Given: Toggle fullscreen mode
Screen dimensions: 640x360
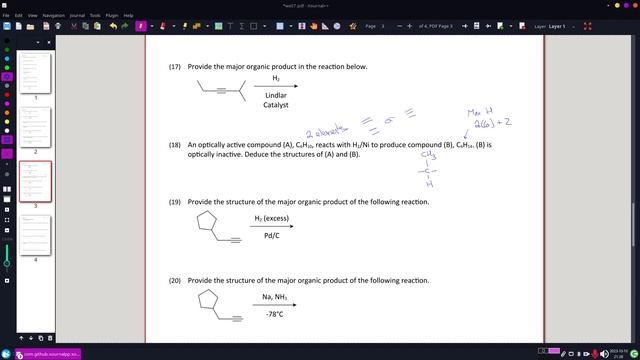Looking at the screenshot, I should point(587,26).
